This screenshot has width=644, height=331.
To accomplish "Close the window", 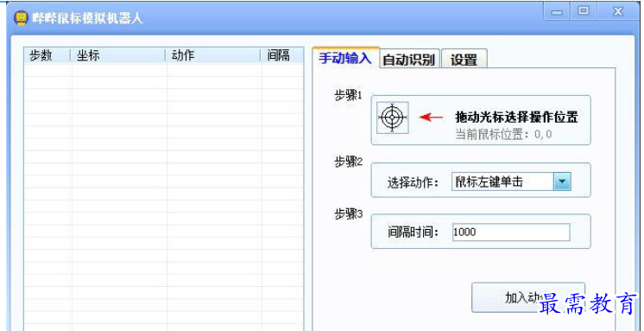I will coord(617,11).
